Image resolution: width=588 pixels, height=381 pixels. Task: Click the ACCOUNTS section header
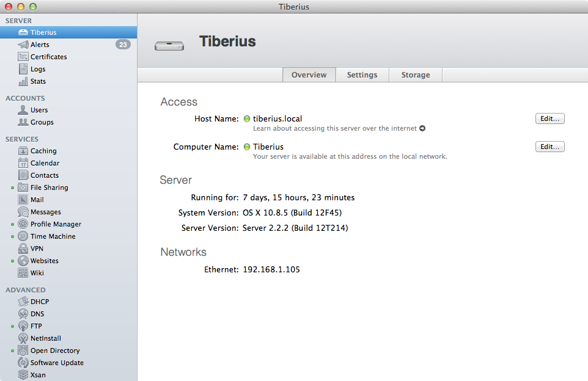click(x=25, y=98)
